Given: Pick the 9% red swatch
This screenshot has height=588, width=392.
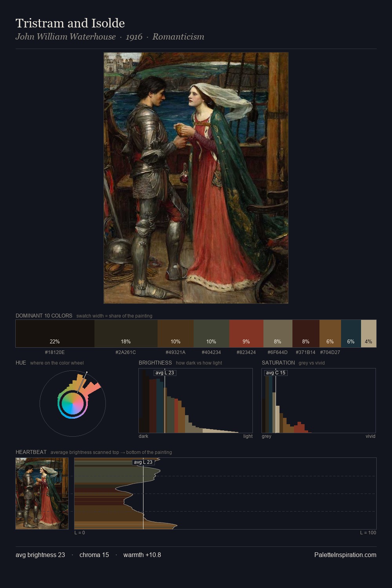Looking at the screenshot, I should 246,334.
